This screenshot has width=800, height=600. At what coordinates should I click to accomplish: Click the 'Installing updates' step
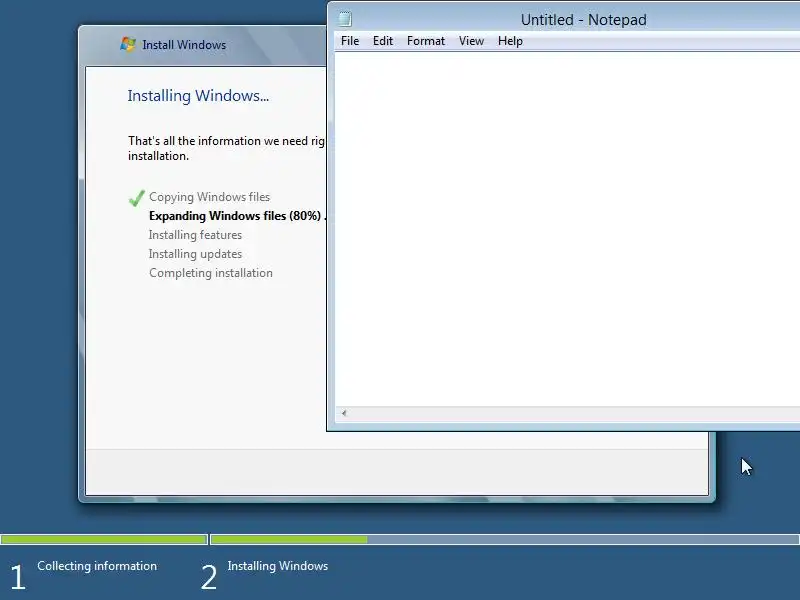click(x=195, y=254)
